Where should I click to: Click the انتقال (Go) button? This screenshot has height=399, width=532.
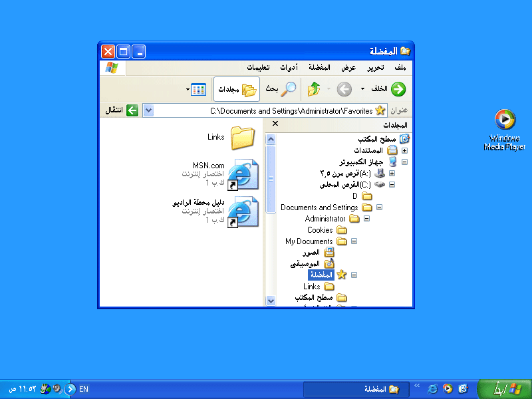[x=122, y=110]
